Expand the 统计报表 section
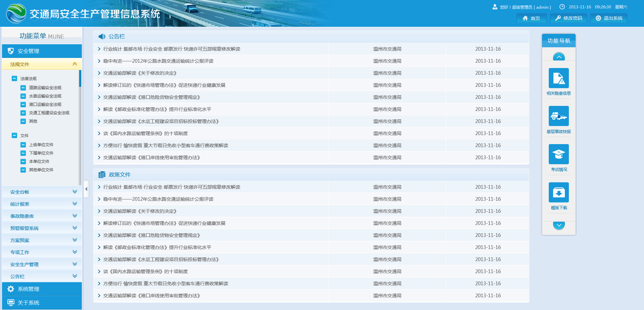 coord(42,204)
